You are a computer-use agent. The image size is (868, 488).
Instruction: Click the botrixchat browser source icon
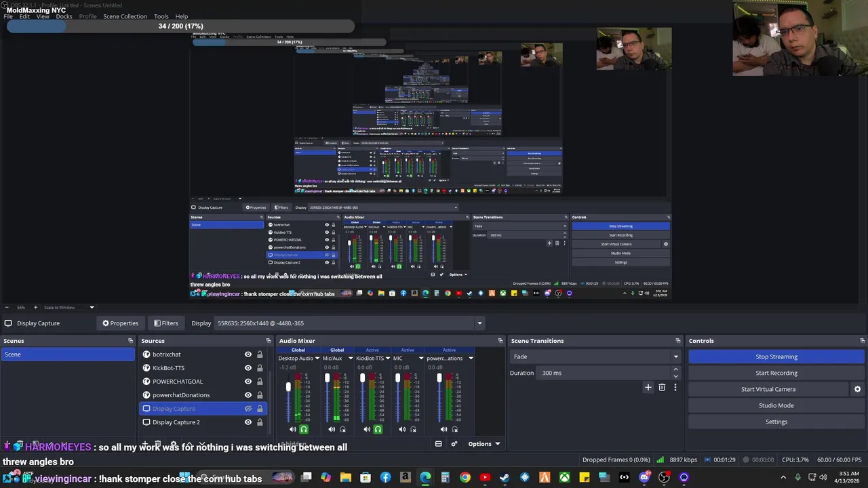click(x=146, y=354)
